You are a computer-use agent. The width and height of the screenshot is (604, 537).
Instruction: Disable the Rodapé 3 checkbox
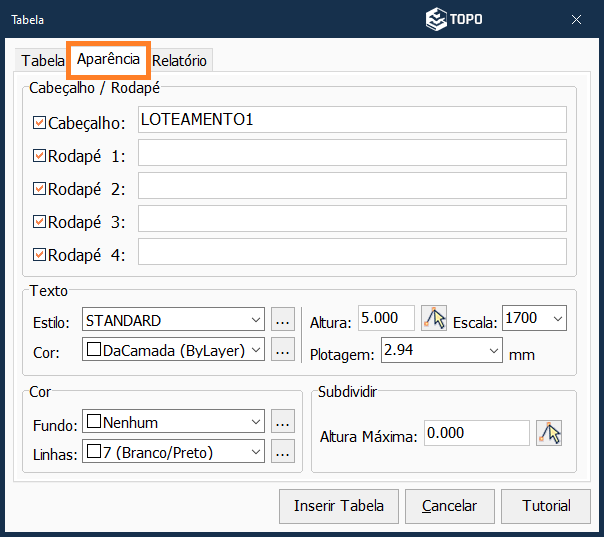pos(40,222)
